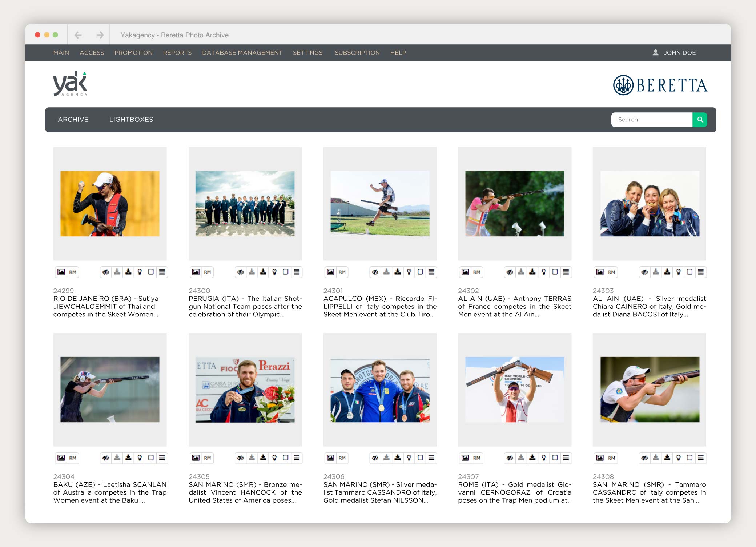Click the gray download icon for photo 24302
This screenshot has width=756, height=547.
tap(521, 272)
